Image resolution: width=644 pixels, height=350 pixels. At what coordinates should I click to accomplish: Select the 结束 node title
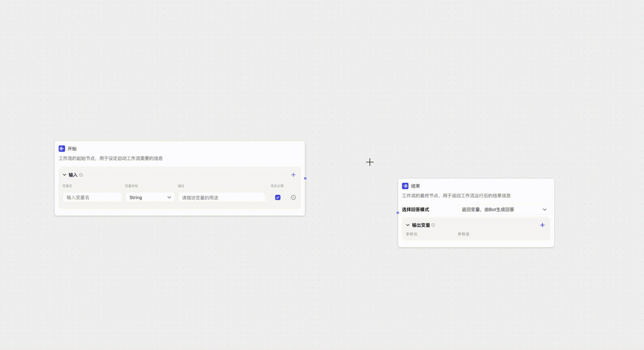(x=415, y=186)
